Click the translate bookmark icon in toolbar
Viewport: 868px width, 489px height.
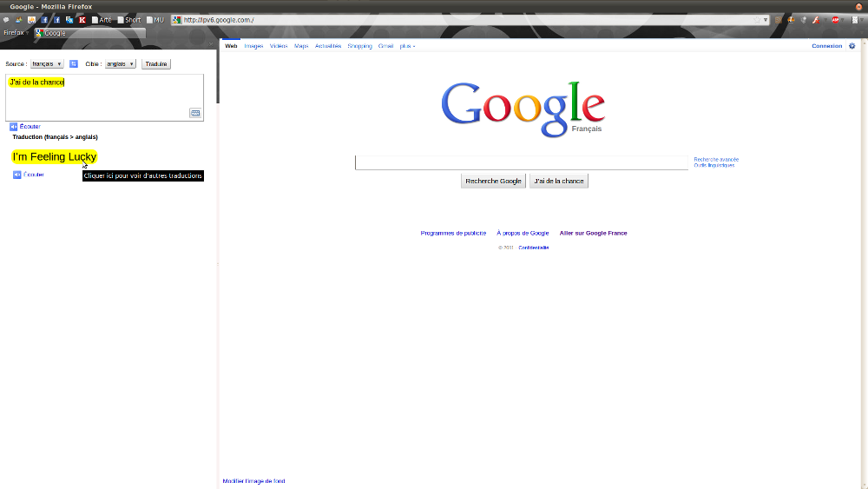point(69,20)
